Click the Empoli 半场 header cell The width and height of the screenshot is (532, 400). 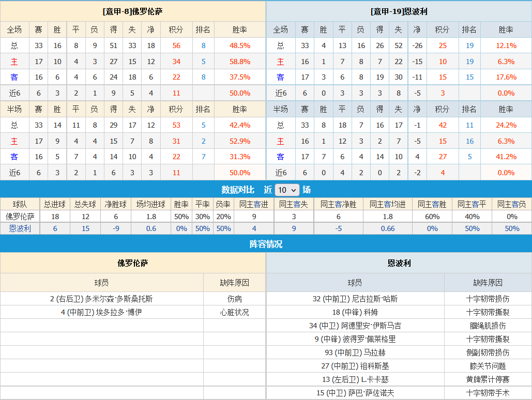pos(281,109)
